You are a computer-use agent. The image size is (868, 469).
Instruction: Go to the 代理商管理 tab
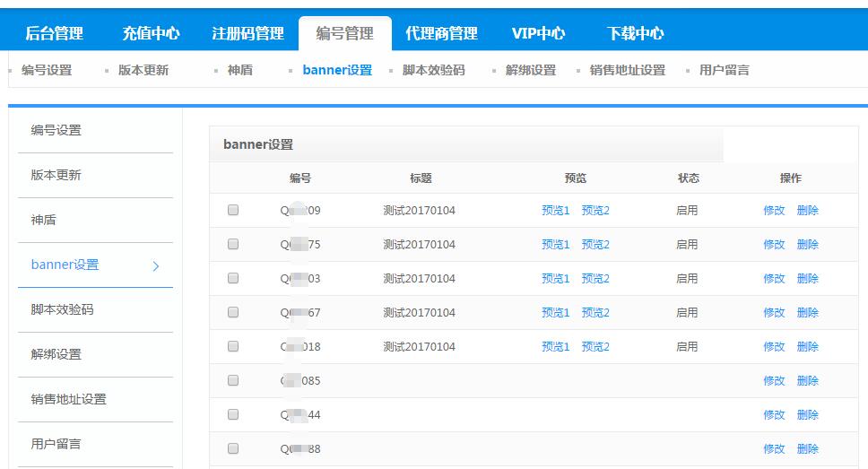(x=441, y=33)
